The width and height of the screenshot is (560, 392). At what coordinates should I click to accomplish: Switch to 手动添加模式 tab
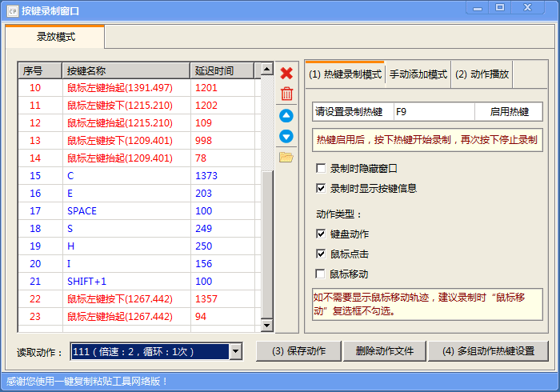[418, 74]
